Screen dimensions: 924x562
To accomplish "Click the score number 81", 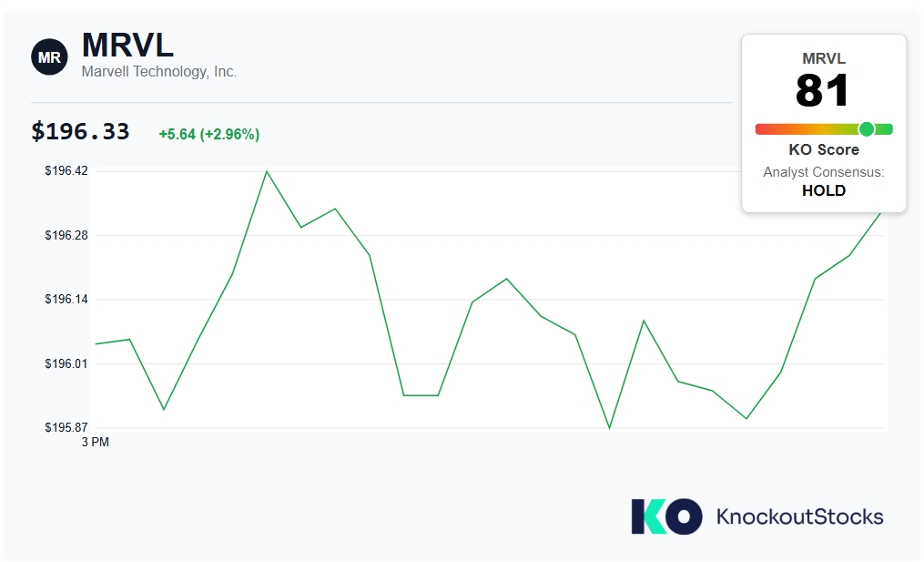I will coord(823,91).
